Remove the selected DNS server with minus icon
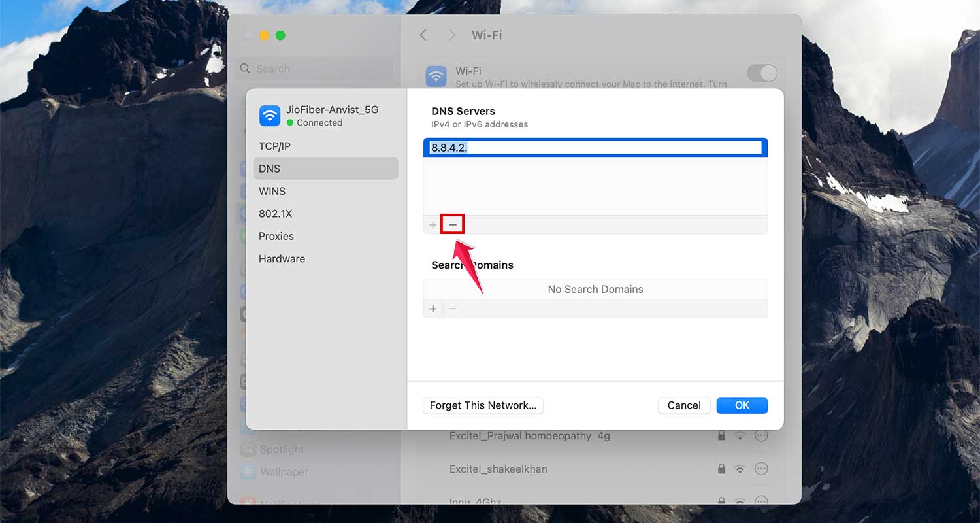This screenshot has width=980, height=523. pyautogui.click(x=453, y=224)
